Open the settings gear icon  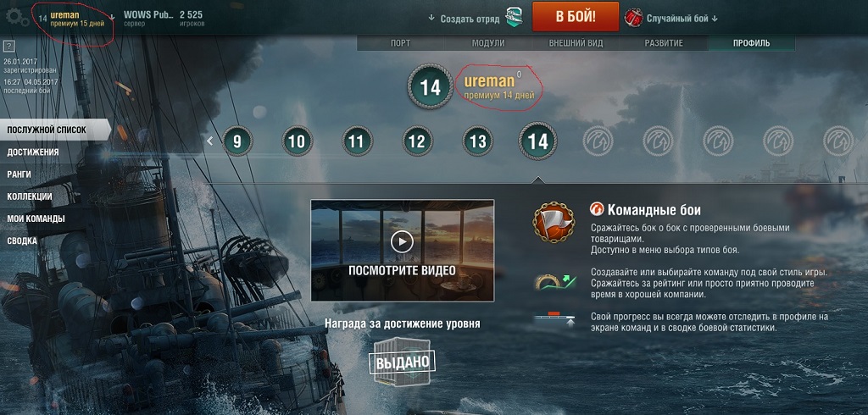coord(17,17)
